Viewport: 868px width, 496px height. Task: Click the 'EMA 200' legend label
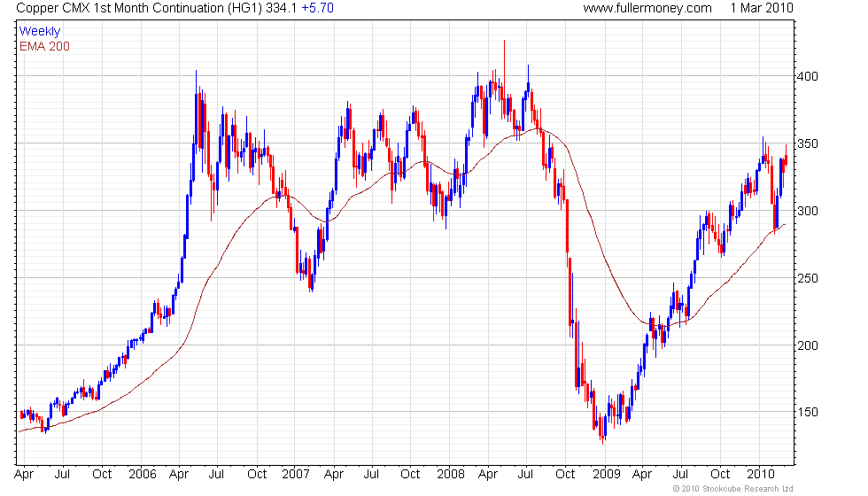(x=44, y=46)
